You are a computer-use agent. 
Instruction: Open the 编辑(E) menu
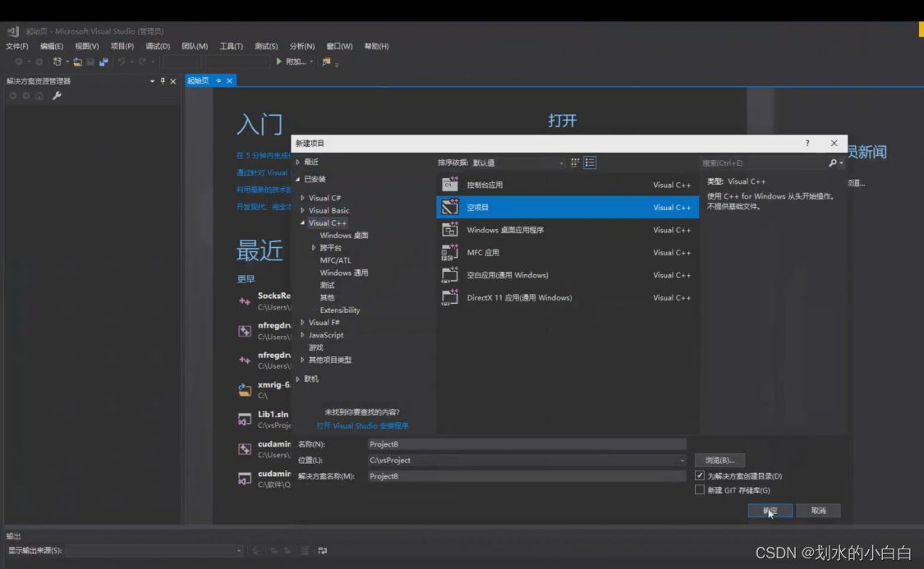coord(51,46)
